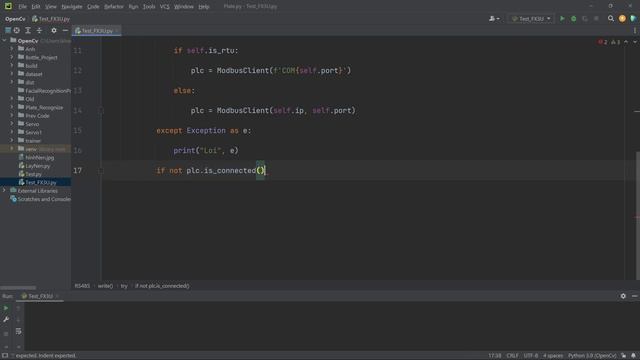The image size is (640, 360).
Task: Open the Edit menu
Action: 36,7
